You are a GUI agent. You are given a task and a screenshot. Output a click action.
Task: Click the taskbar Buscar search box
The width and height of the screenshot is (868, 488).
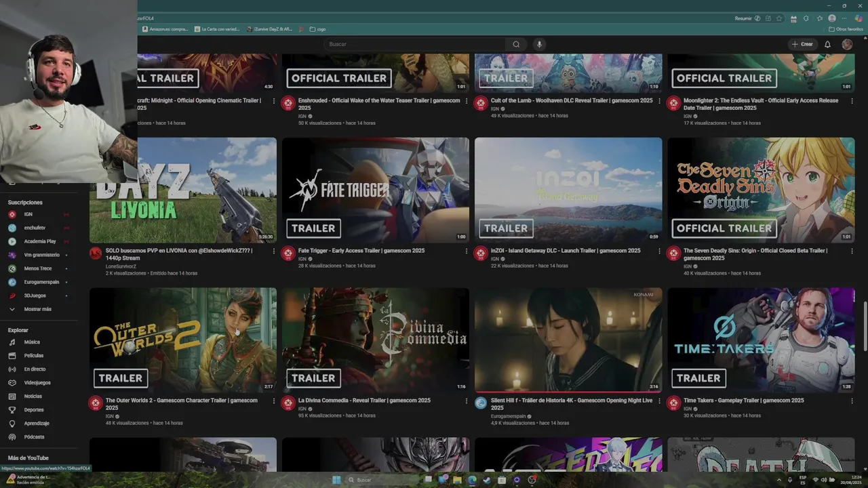click(x=382, y=480)
